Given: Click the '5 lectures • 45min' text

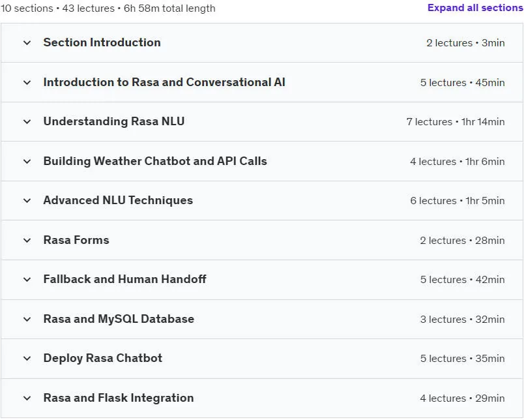Looking at the screenshot, I should tap(463, 83).
